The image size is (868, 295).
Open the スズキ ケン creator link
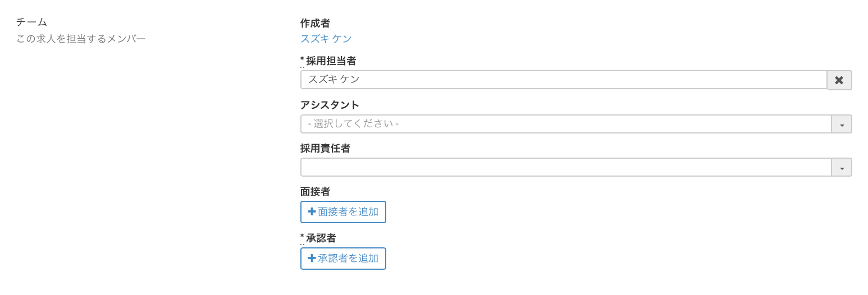coord(326,39)
